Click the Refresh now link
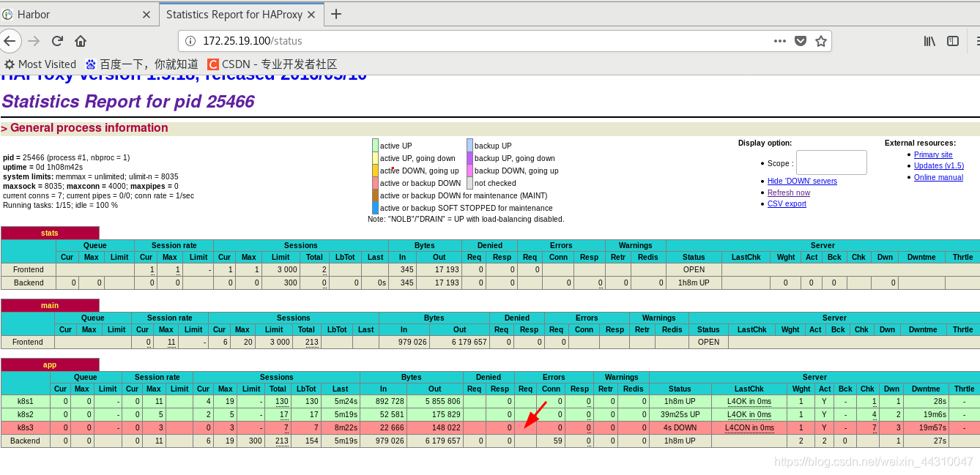Screen dimensions: 980x475 click(x=789, y=192)
